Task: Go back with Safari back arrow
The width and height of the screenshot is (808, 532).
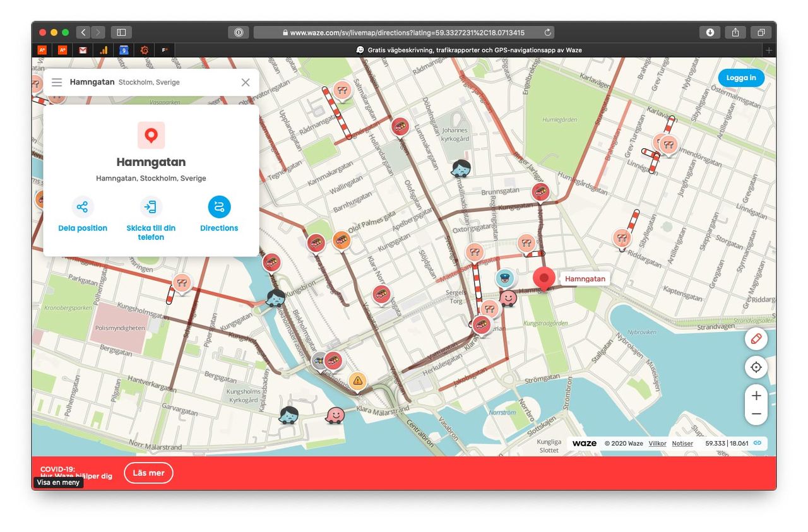Action: tap(83, 32)
